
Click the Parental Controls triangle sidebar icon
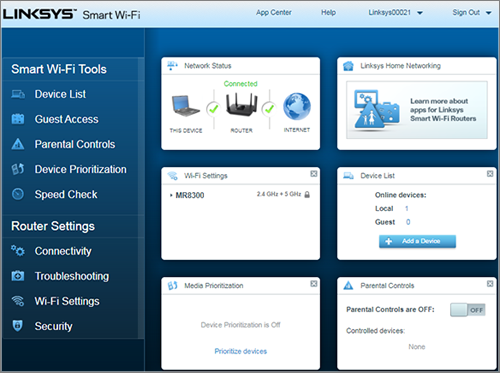[18, 144]
